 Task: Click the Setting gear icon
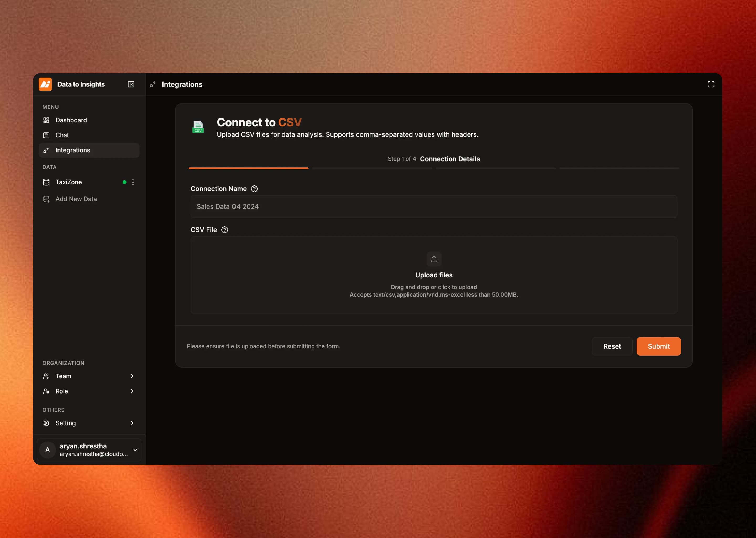click(x=46, y=423)
